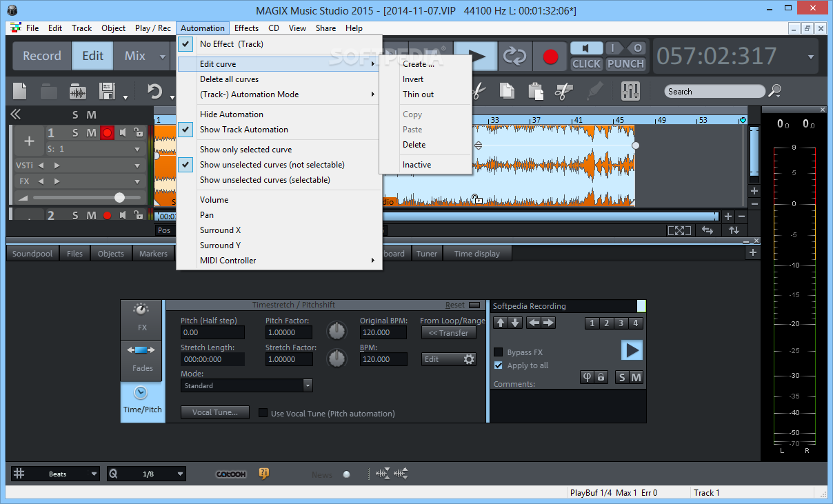
Task: Solo track 1
Action: 75,132
